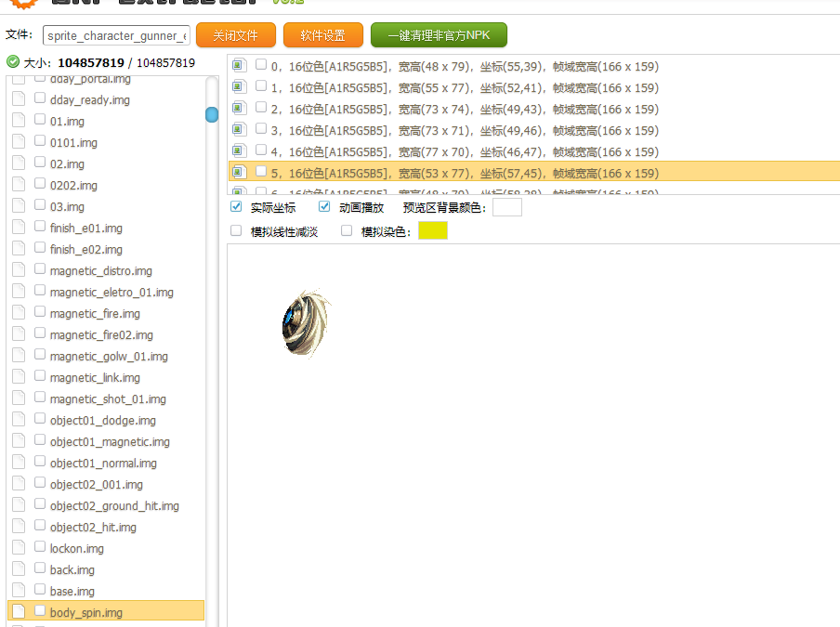Viewport: 840px width, 627px height.
Task: Click the 关闭文件 button
Action: coord(235,35)
